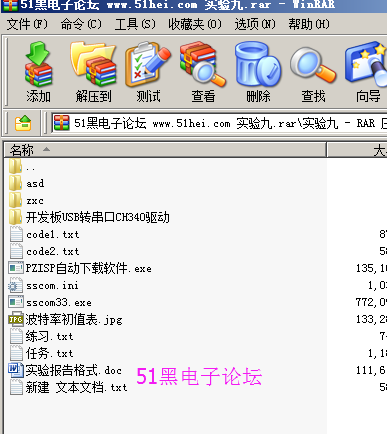Open the 文件(F) menu
Image resolution: width=387 pixels, height=434 pixels.
pyautogui.click(x=27, y=24)
